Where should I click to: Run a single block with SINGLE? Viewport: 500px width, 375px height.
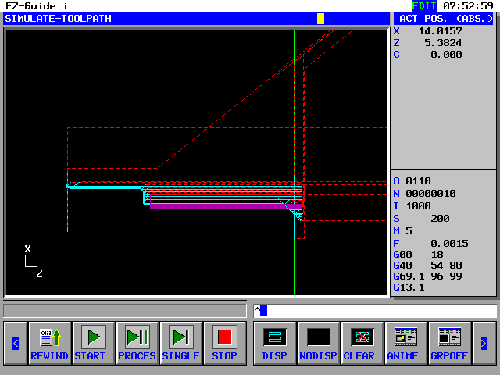(181, 343)
